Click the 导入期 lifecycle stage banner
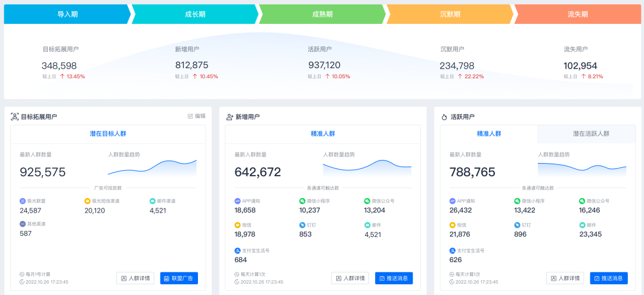The width and height of the screenshot is (644, 295). pyautogui.click(x=67, y=14)
